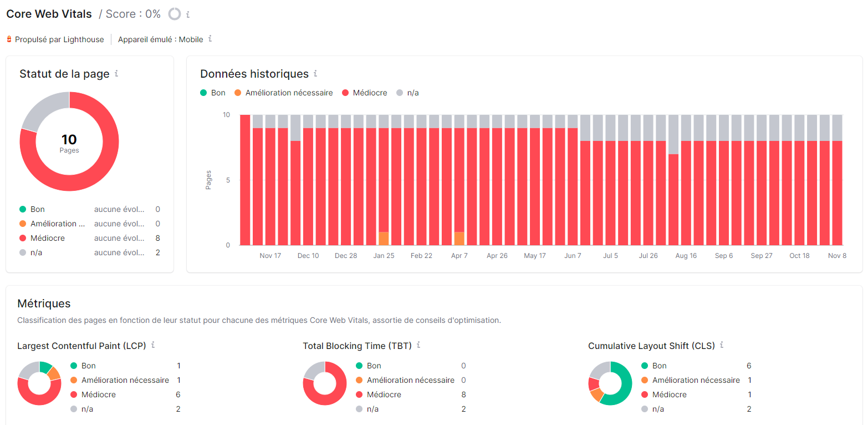Click n/a count 2 in page status

click(158, 252)
